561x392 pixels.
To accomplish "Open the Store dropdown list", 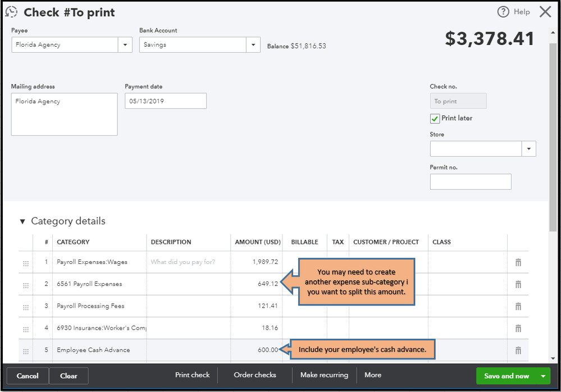I will pos(529,149).
